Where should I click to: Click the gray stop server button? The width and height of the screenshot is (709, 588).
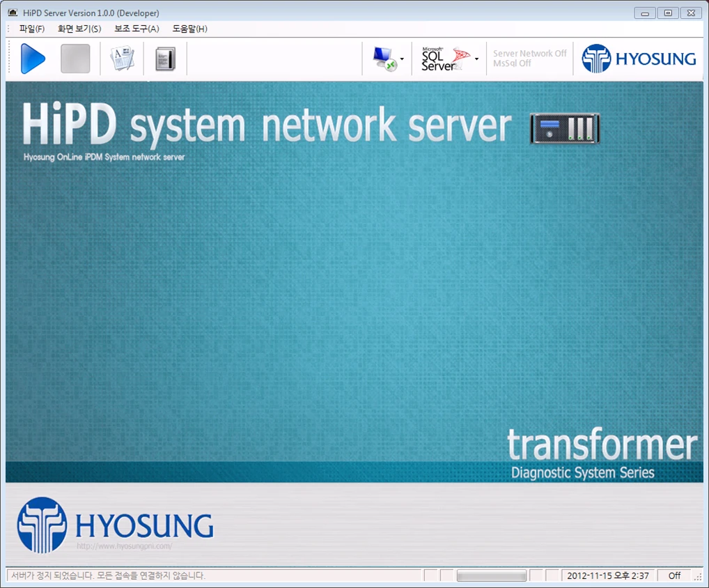coord(75,59)
